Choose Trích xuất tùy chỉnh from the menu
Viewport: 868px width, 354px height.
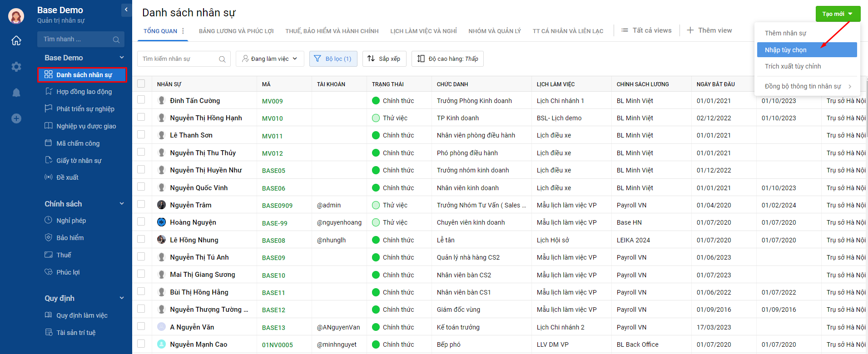tap(807, 66)
